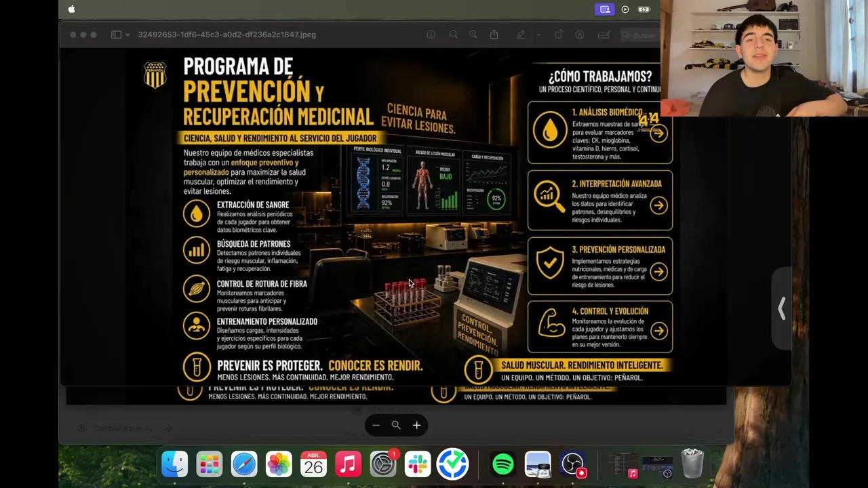Select the Highlight pen tool in toolbar
The height and width of the screenshot is (488, 868).
coord(520,35)
